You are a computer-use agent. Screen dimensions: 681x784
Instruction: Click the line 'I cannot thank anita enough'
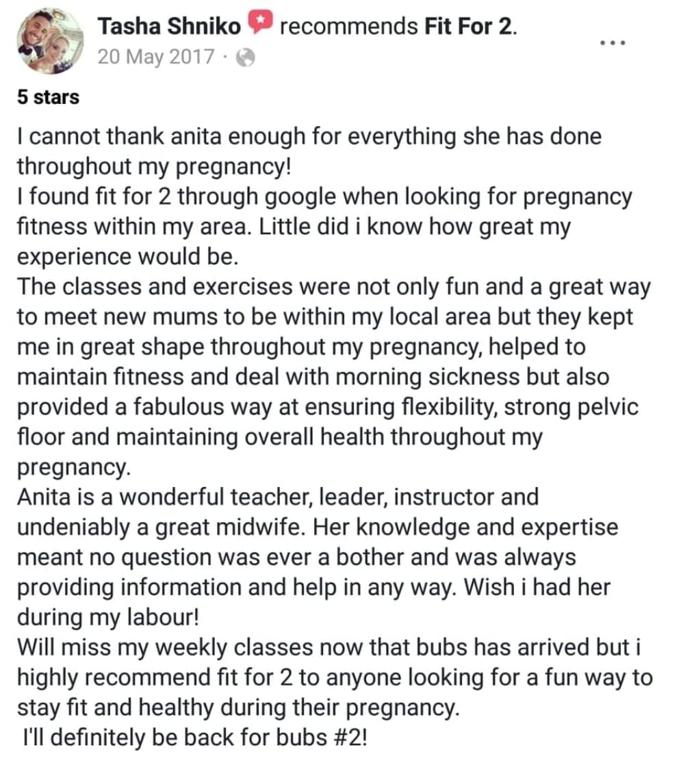309,137
